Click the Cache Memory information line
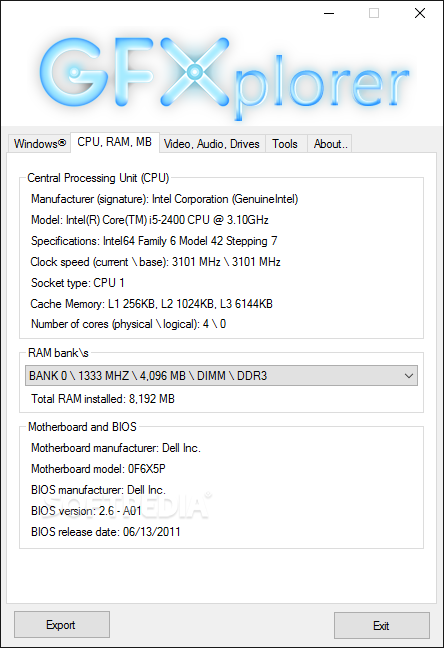 coord(152,304)
